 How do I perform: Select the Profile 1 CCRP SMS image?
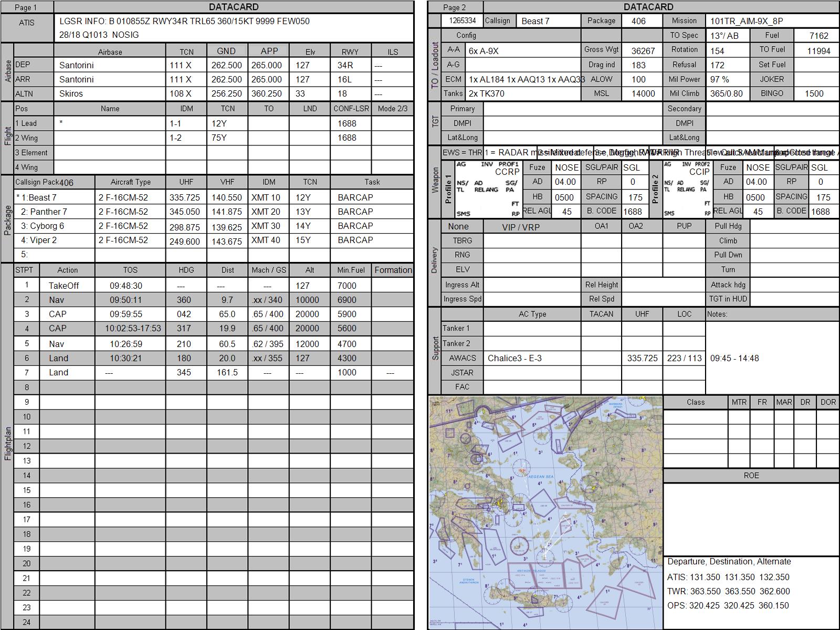(x=488, y=189)
